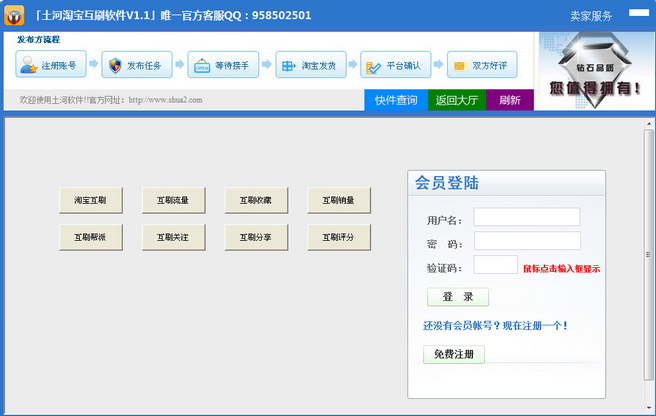
Task: Click the 等待接手 open-sign button
Action: [223, 64]
